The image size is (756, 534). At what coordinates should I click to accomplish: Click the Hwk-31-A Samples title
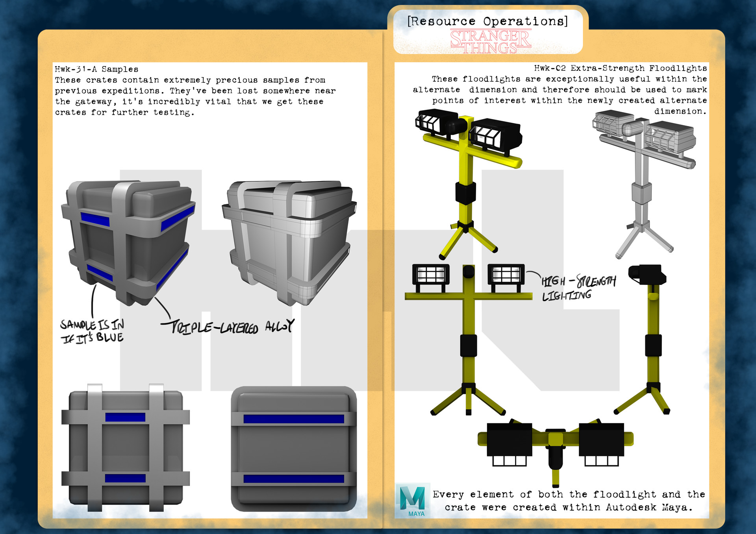pyautogui.click(x=96, y=69)
